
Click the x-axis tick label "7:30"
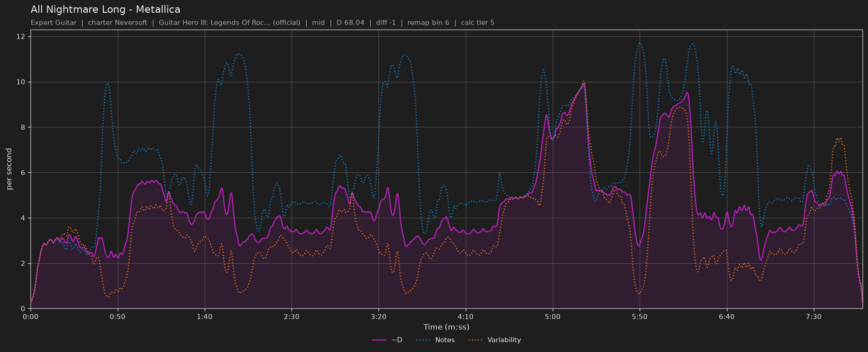click(814, 317)
